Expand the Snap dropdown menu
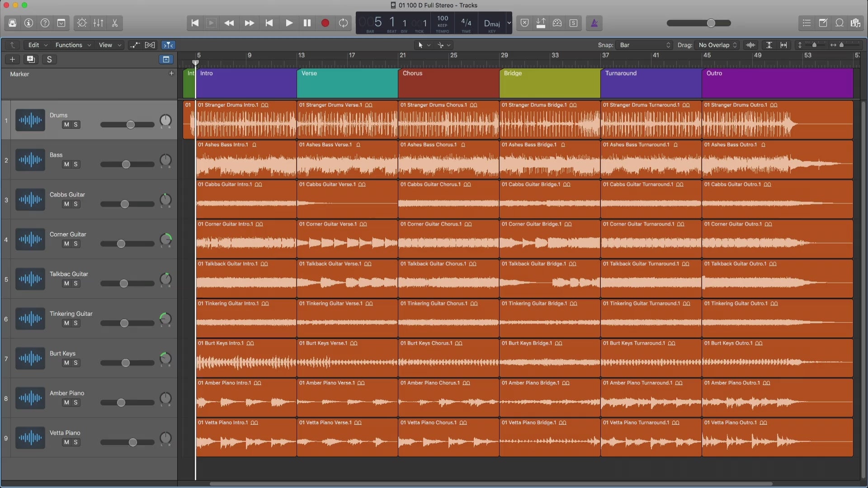 [644, 45]
